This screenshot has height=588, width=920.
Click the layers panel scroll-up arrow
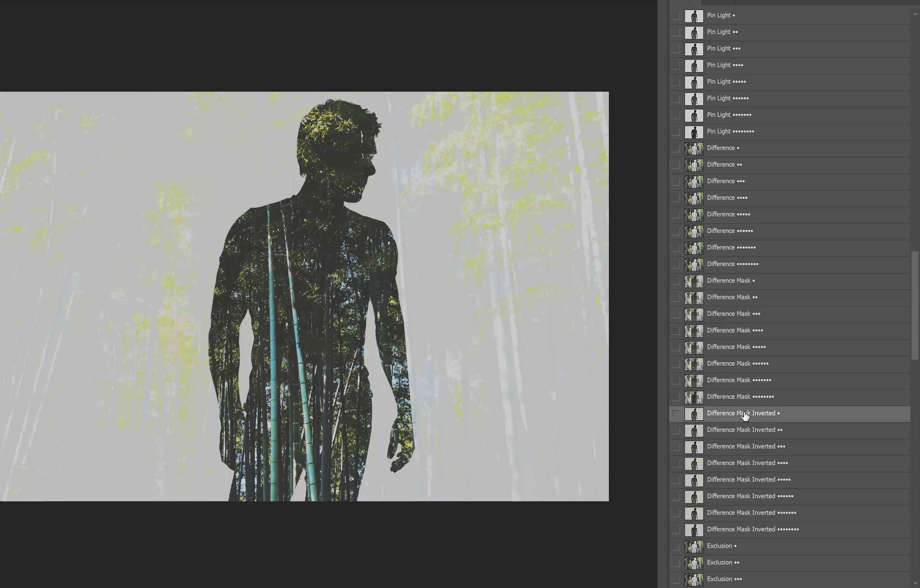[915, 15]
